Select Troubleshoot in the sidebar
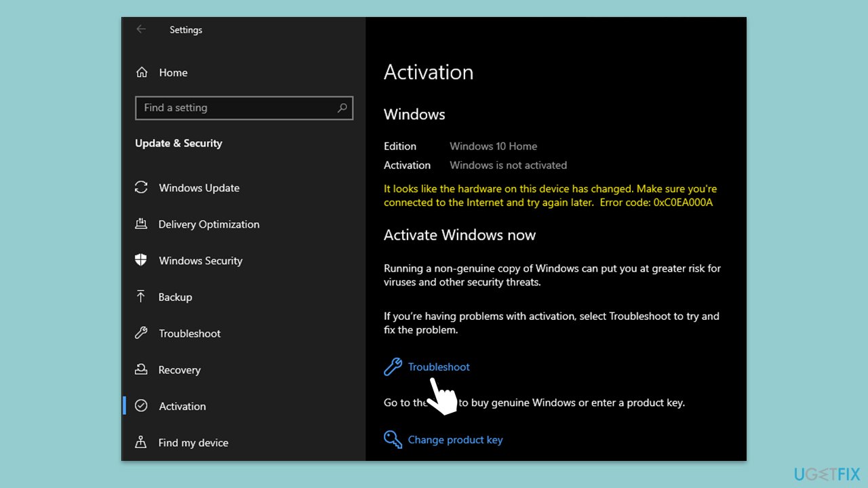Screen dimensions: 868x488 point(190,333)
